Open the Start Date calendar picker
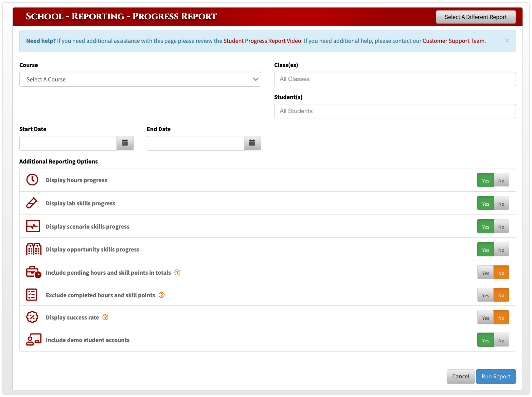This screenshot has width=532, height=397. coord(125,143)
